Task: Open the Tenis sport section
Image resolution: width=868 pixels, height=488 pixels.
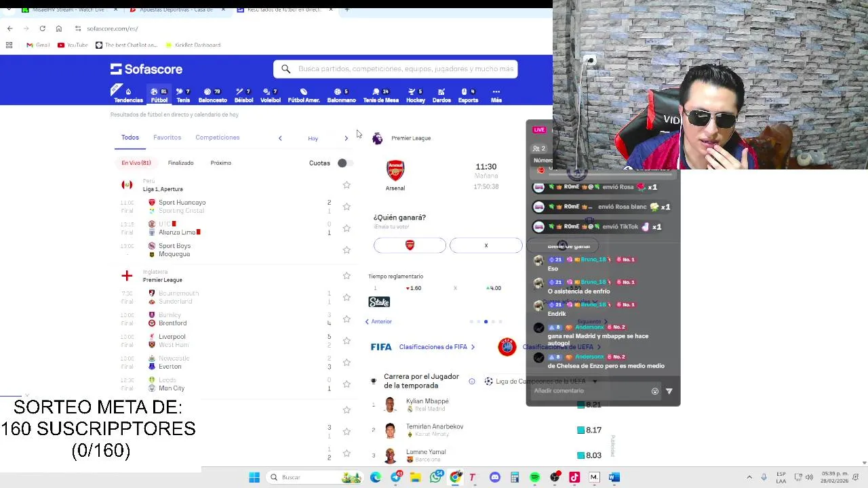Action: point(183,95)
